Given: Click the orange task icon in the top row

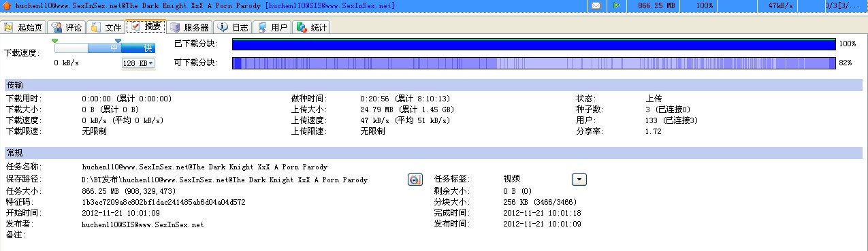Looking at the screenshot, I should (x=7, y=5).
